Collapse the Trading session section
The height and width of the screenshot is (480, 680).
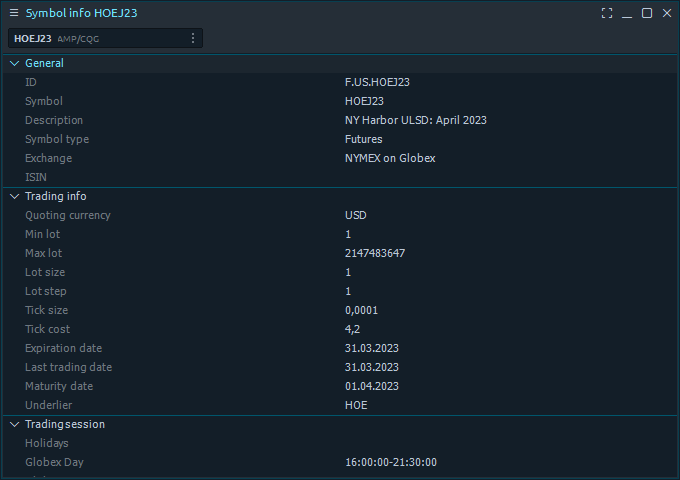coord(14,424)
